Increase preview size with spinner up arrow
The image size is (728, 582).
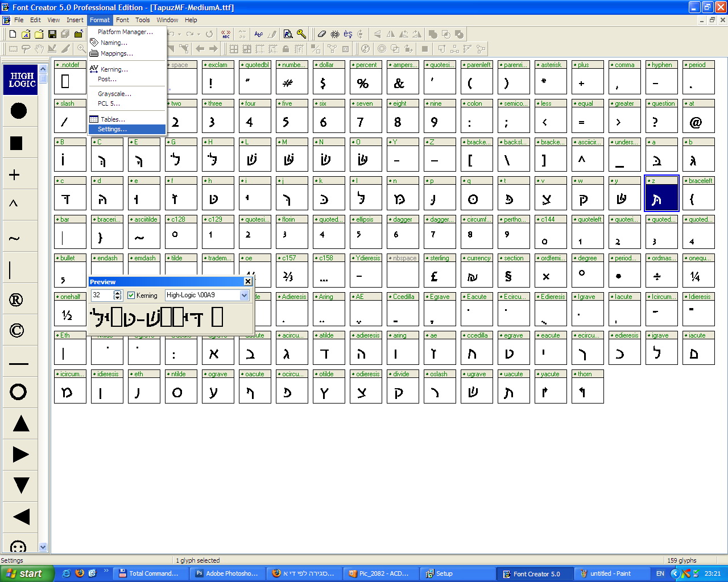pyautogui.click(x=118, y=293)
